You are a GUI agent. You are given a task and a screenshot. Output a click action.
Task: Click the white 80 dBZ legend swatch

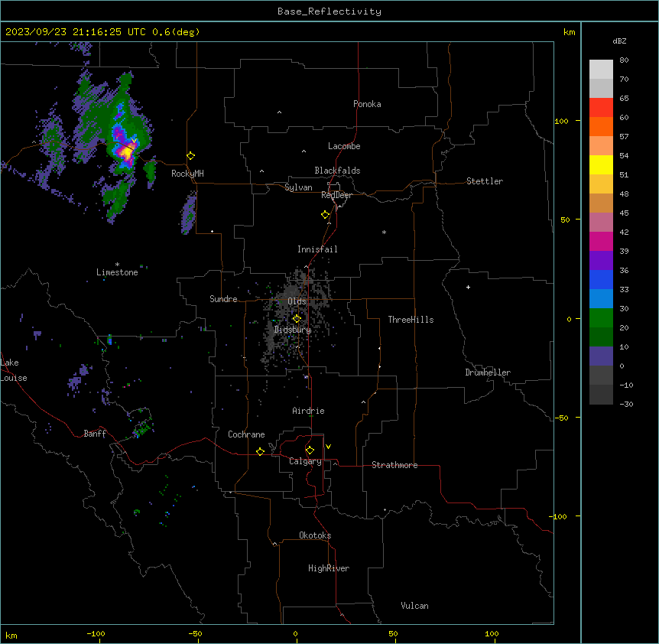coord(601,70)
